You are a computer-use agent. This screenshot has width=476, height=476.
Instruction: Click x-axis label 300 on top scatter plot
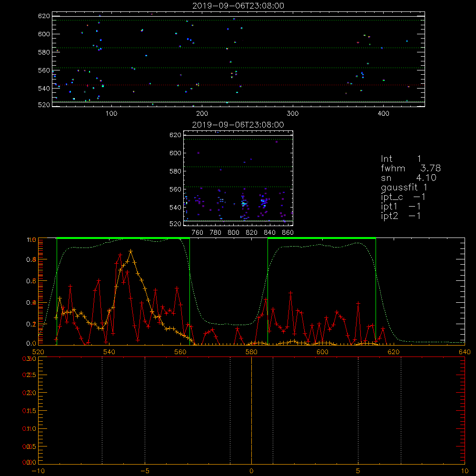pyautogui.click(x=293, y=114)
